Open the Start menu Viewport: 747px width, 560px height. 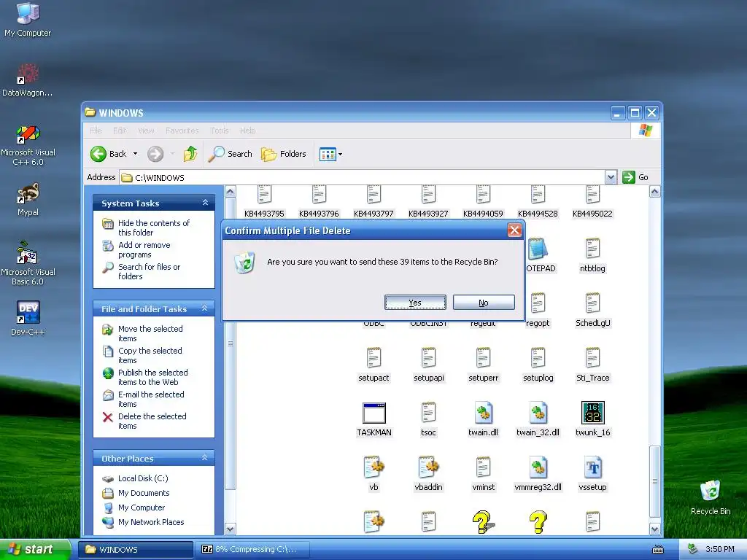(35, 549)
